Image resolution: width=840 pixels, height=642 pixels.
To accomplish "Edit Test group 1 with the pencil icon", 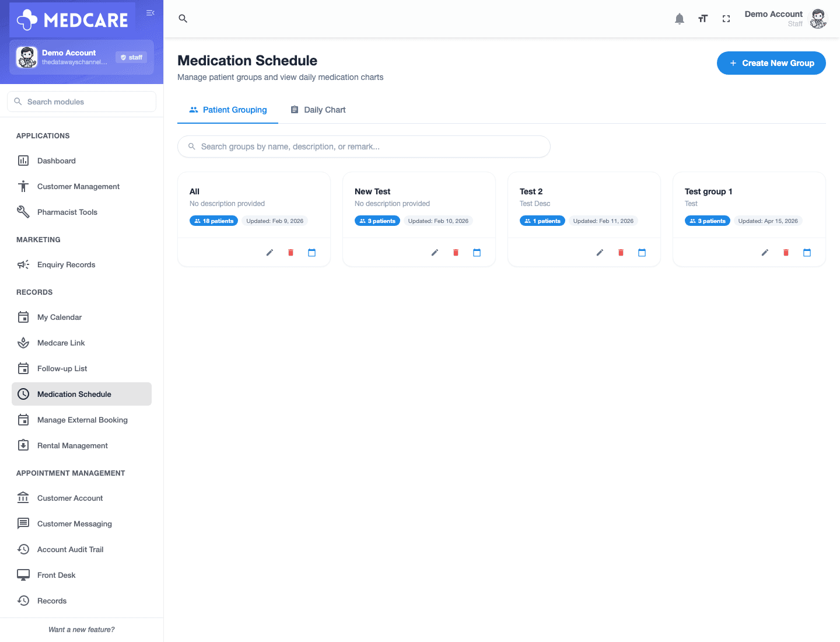I will [765, 253].
